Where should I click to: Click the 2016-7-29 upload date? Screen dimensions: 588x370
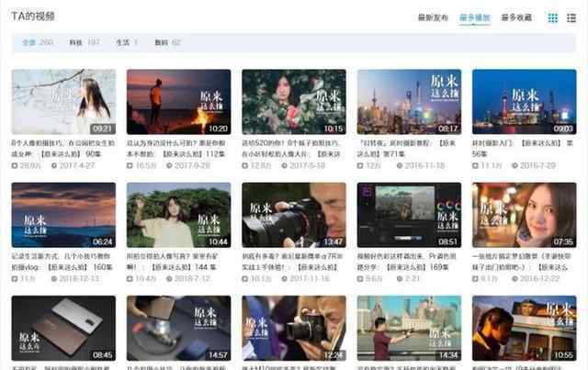click(538, 165)
